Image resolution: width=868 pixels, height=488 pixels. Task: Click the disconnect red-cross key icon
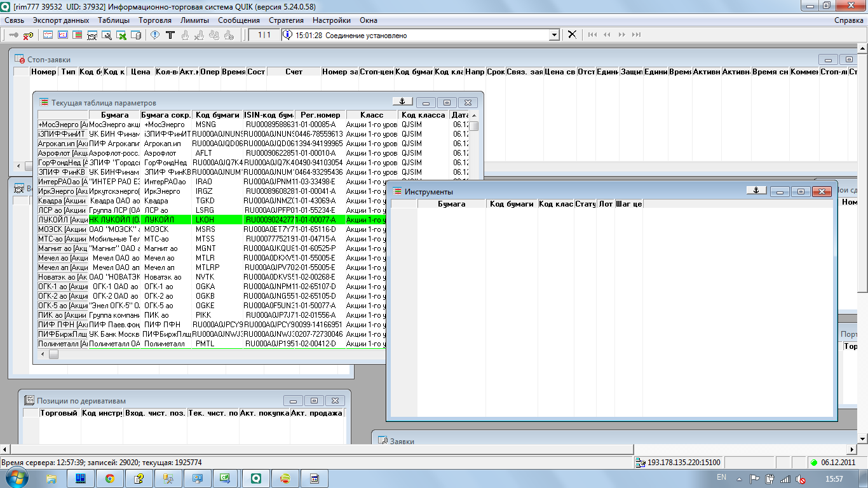(x=28, y=35)
